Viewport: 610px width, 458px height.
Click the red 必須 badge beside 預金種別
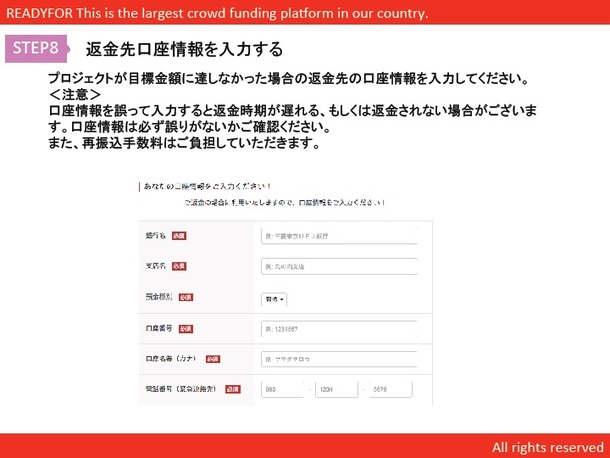[186, 298]
